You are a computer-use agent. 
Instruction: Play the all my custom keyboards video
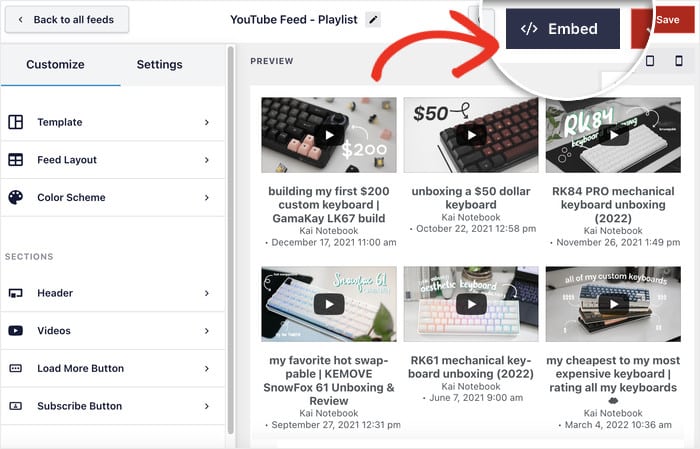(613, 304)
